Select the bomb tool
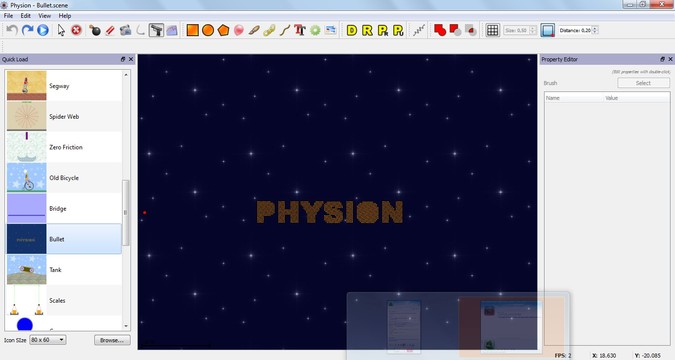The image size is (675, 360). point(95,30)
